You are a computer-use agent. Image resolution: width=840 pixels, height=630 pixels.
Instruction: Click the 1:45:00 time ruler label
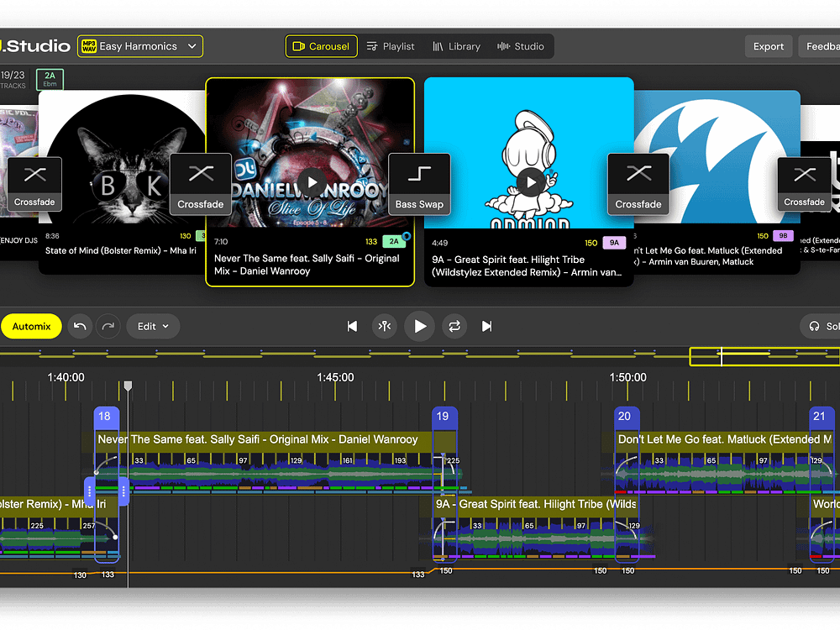[x=335, y=378]
